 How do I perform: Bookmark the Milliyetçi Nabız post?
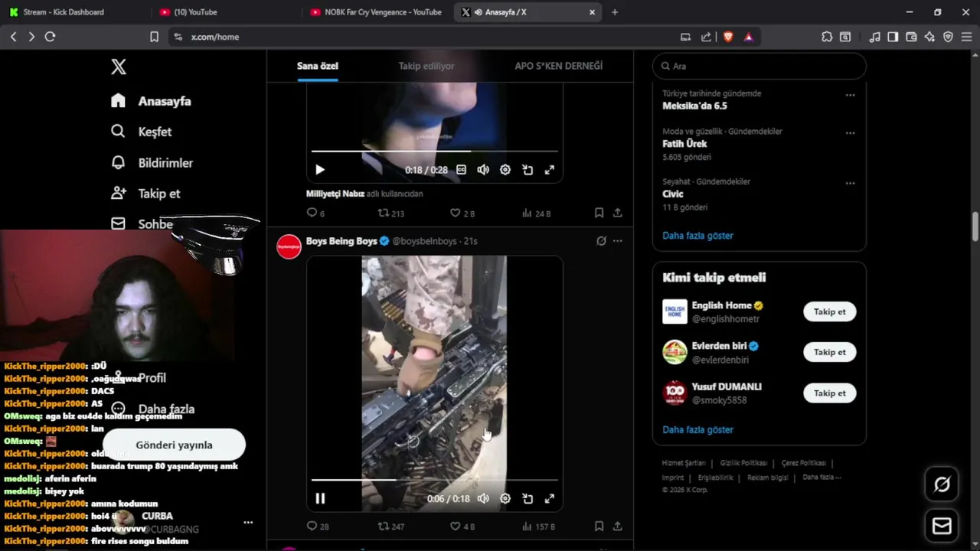point(599,214)
